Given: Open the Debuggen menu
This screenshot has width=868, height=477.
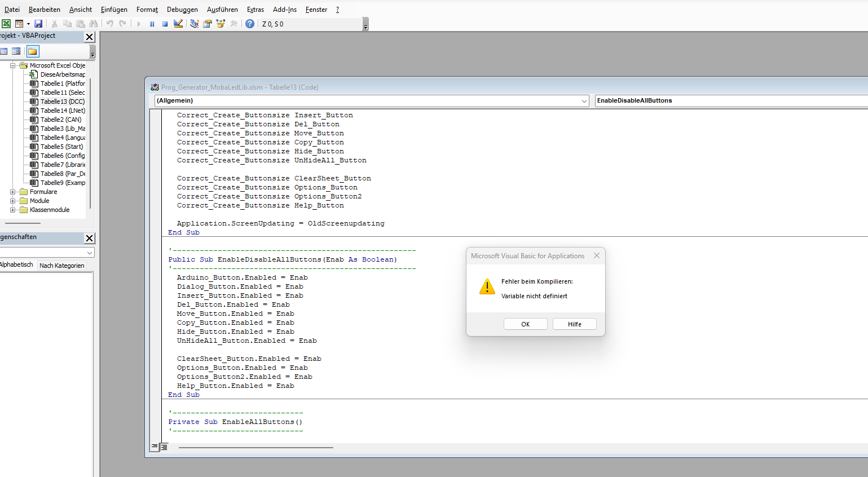Looking at the screenshot, I should pyautogui.click(x=182, y=10).
